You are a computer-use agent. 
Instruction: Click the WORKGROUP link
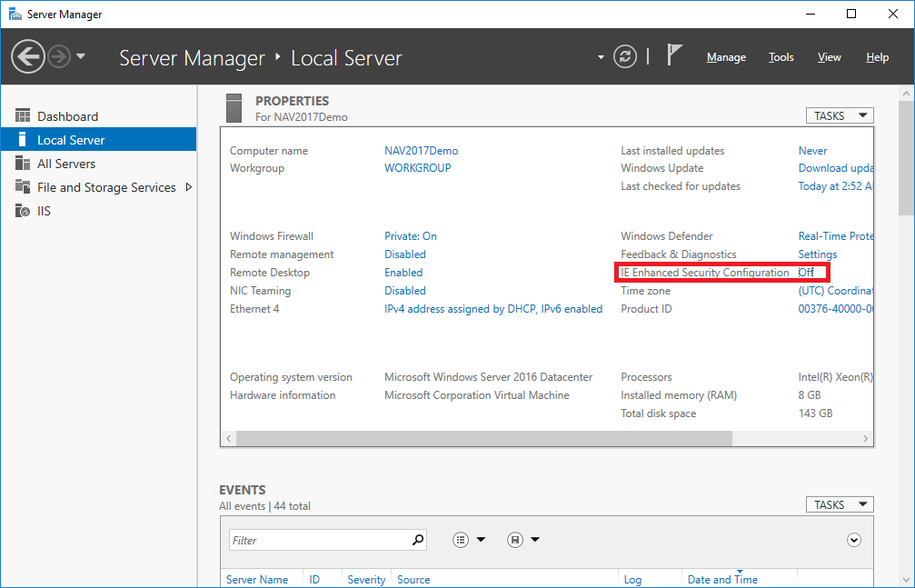pos(417,168)
